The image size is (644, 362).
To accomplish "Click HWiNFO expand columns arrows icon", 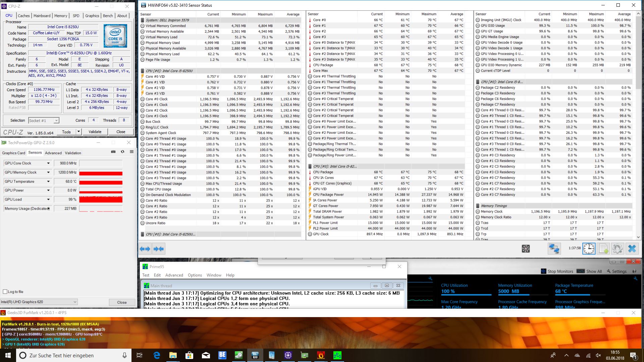I will point(145,249).
